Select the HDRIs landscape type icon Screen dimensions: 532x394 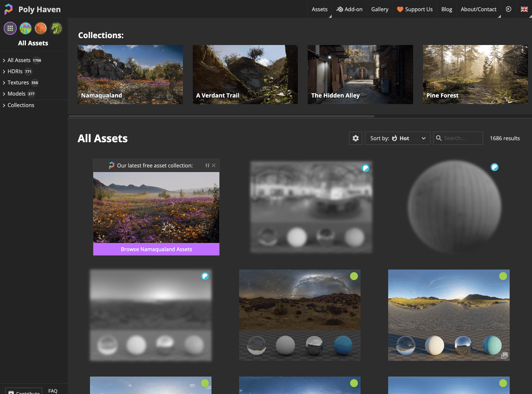(26, 28)
